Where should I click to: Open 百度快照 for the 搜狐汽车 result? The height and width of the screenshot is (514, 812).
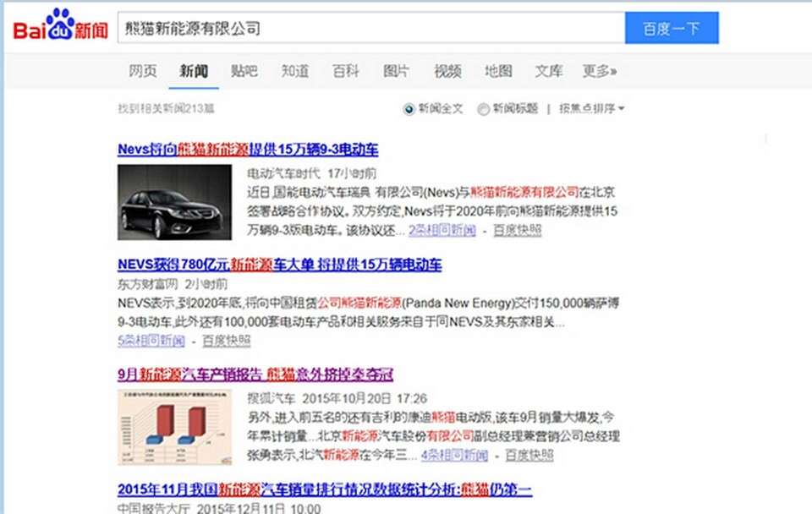point(529,456)
